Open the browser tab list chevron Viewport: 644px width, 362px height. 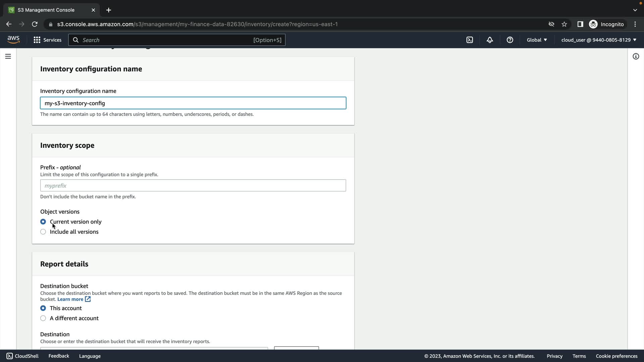pos(635,10)
